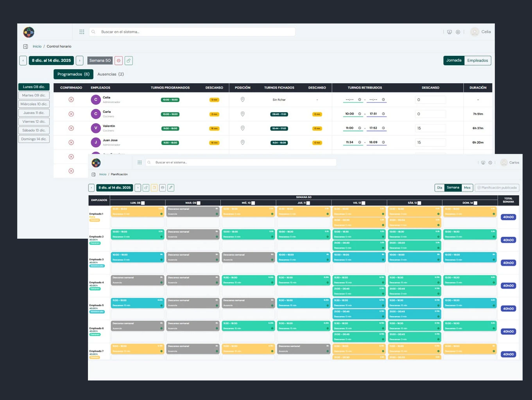Click the print icon beside Semana 50

(x=118, y=61)
